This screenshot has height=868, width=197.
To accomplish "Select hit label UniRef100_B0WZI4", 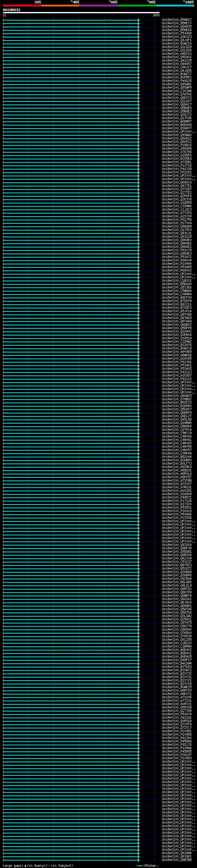I will [177, 43].
